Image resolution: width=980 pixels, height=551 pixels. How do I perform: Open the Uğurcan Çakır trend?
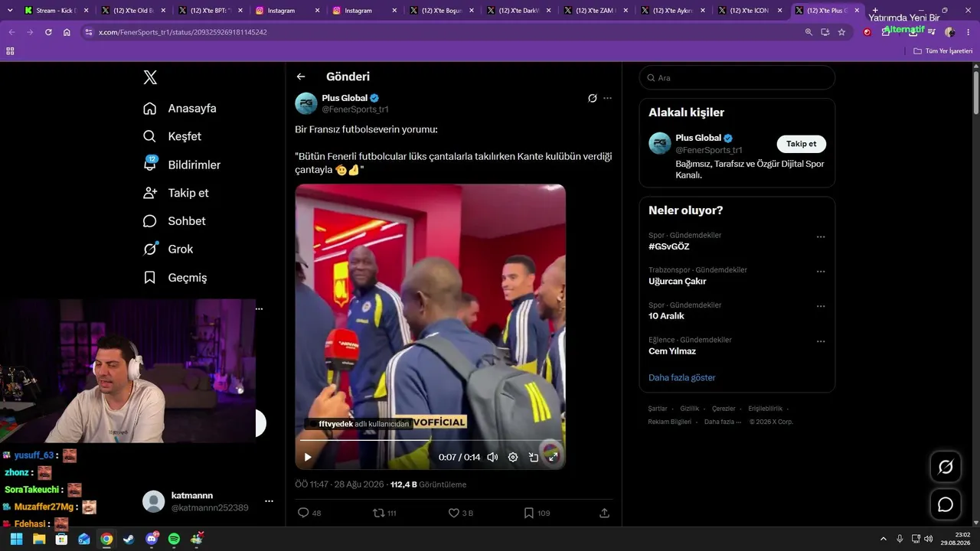(x=678, y=281)
